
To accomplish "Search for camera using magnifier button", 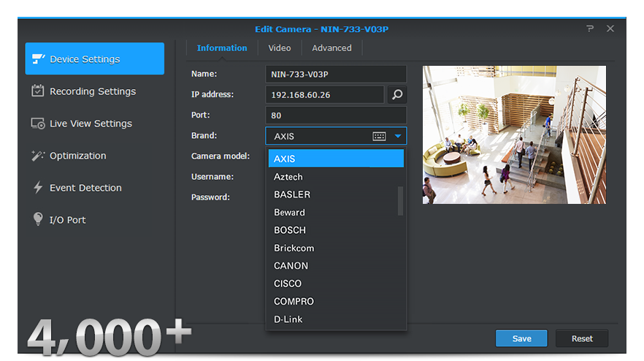I will (x=396, y=94).
